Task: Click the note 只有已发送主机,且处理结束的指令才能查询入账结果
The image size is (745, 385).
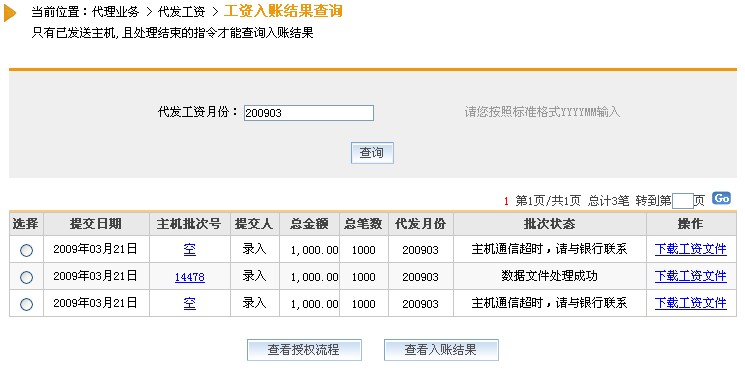Action: [x=172, y=33]
